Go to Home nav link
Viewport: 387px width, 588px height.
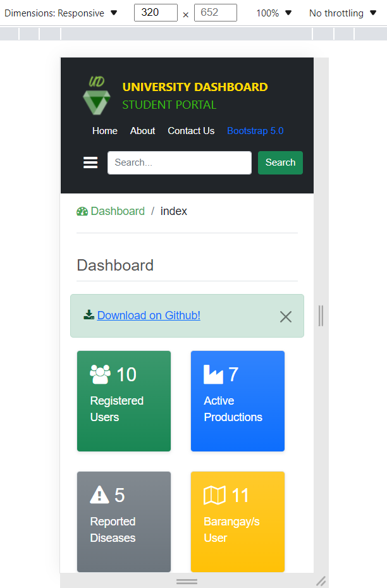(x=105, y=131)
